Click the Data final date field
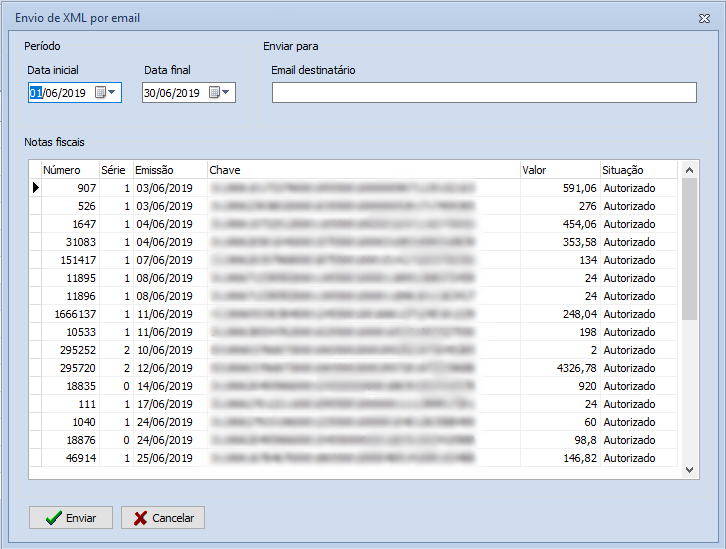Screen dimensions: 726x549 pos(172,93)
